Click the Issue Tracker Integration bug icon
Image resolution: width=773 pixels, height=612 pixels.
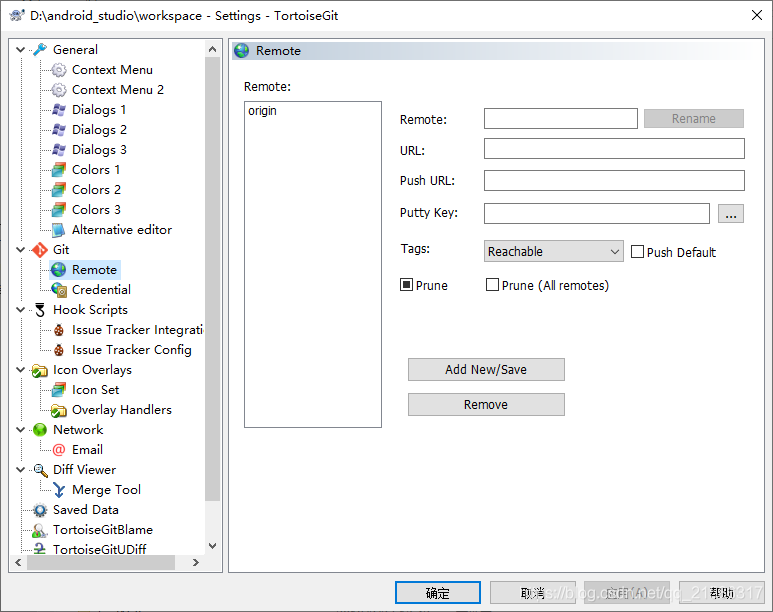(x=59, y=330)
